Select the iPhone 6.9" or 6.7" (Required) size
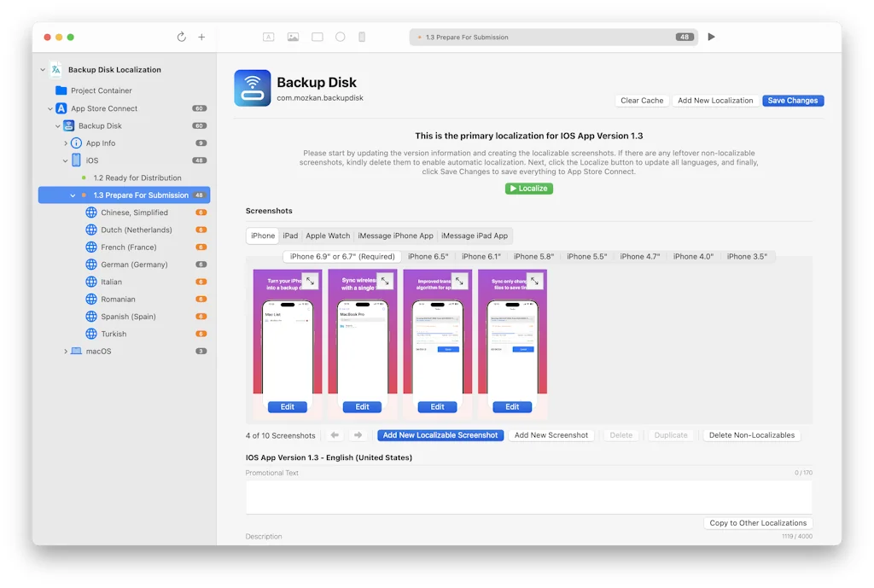This screenshot has width=874, height=588. (342, 256)
